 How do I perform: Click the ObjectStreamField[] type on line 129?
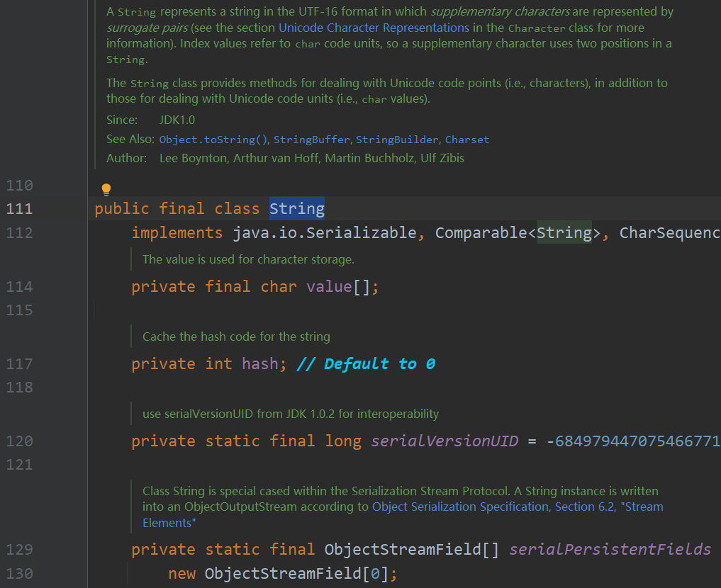coord(411,550)
